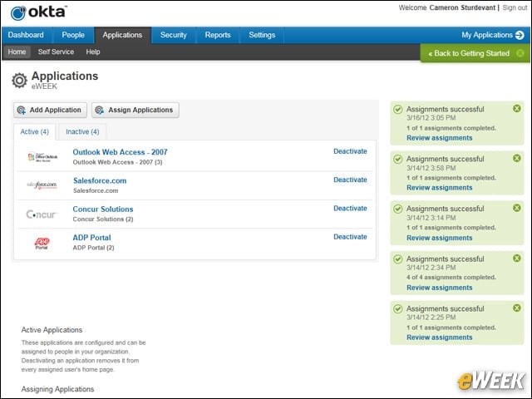Dismiss the 3/14/12 2:25 PM notification
This screenshot has width=532, height=399.
click(x=517, y=308)
